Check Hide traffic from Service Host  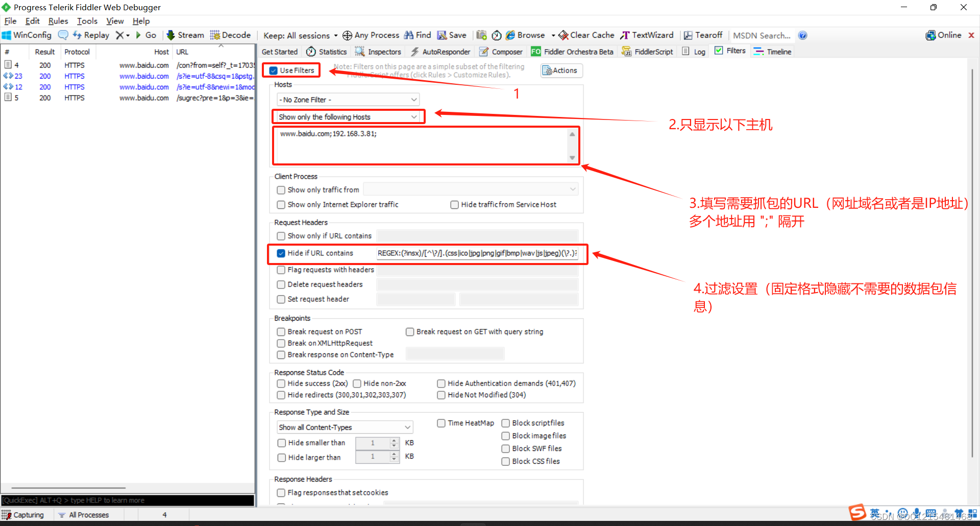pyautogui.click(x=454, y=205)
